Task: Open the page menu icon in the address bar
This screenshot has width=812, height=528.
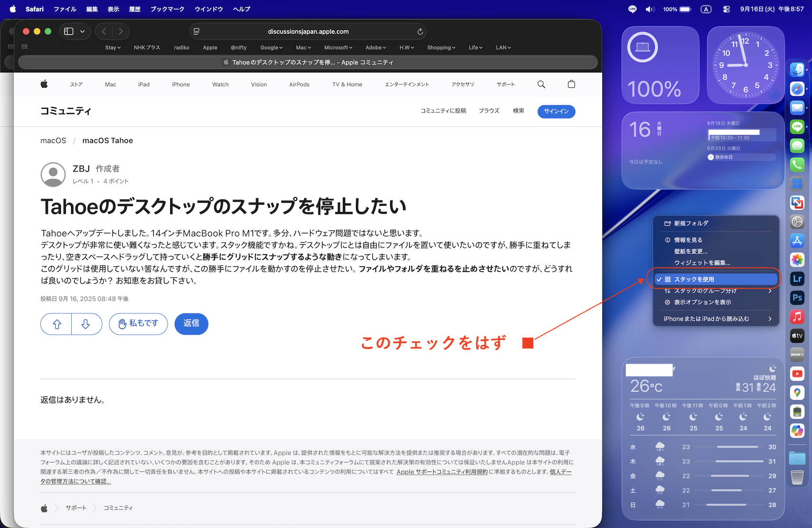Action: (196, 31)
